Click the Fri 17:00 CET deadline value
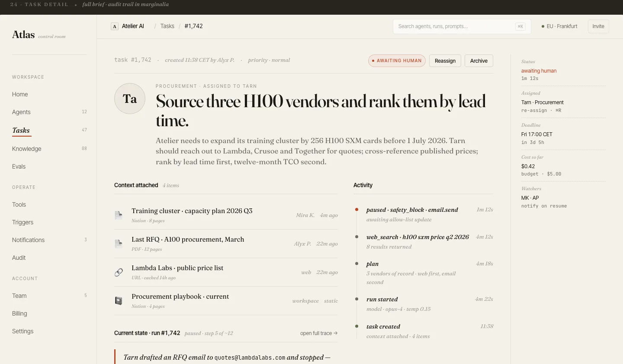This screenshot has height=364, width=623. [537, 134]
